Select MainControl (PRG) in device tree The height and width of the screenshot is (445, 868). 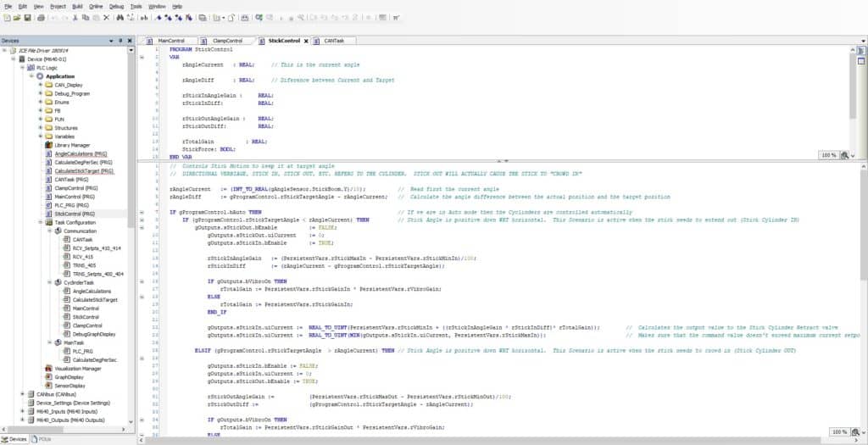tap(76, 197)
